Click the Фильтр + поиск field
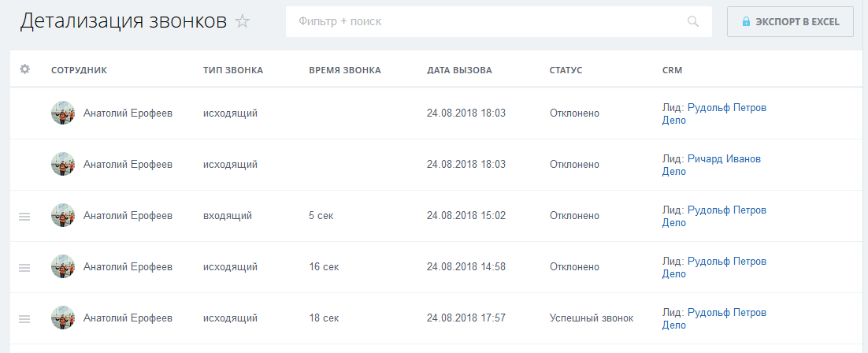Viewport: 868px width, 353px height. pos(499,21)
